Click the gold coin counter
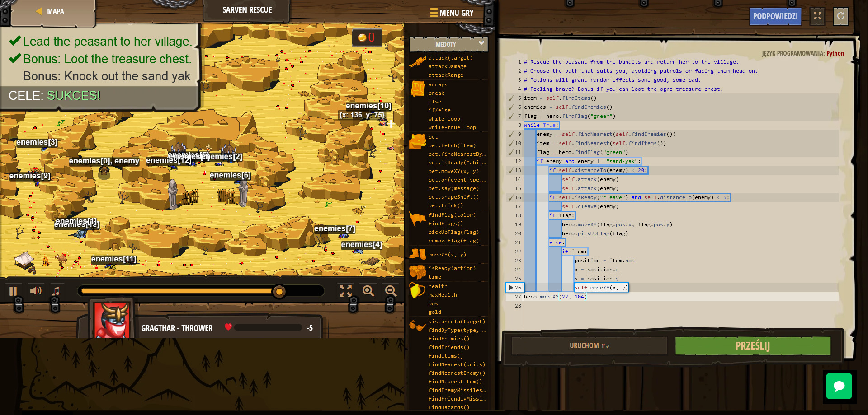Screen dimensions: 868x415 point(367,37)
